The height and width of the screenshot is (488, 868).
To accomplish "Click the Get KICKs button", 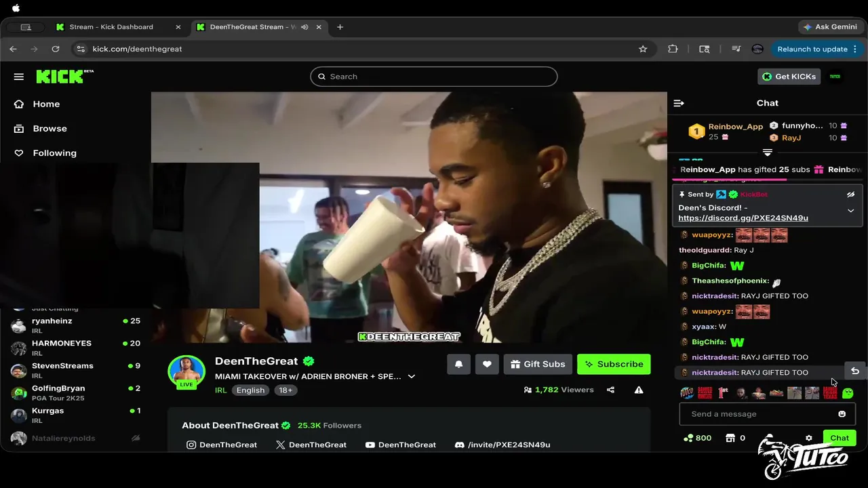I will point(789,77).
